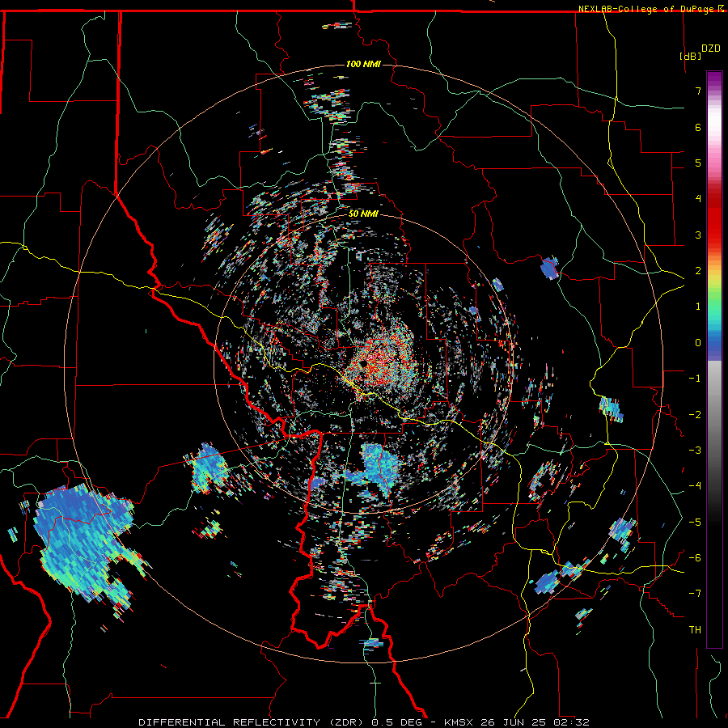Click the DZD product label
This screenshot has width=728, height=728.
click(711, 49)
